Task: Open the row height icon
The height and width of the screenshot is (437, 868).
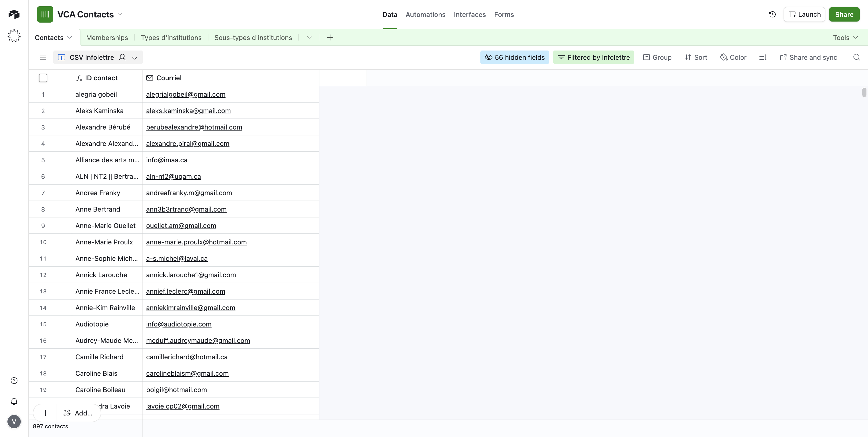Action: 763,57
